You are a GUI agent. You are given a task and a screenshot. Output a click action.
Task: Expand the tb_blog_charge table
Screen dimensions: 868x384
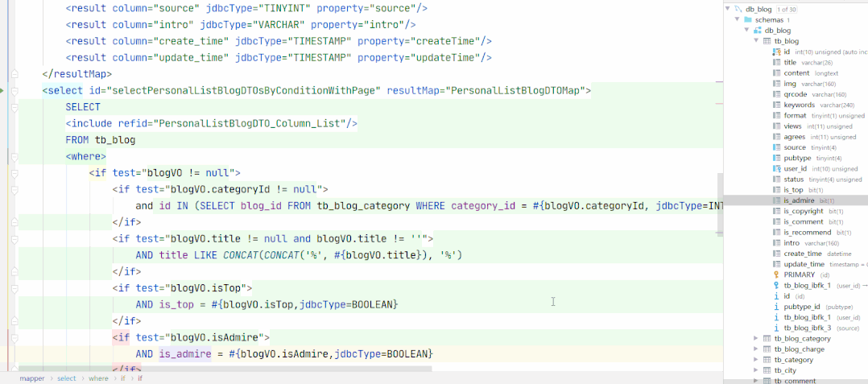[756, 349]
